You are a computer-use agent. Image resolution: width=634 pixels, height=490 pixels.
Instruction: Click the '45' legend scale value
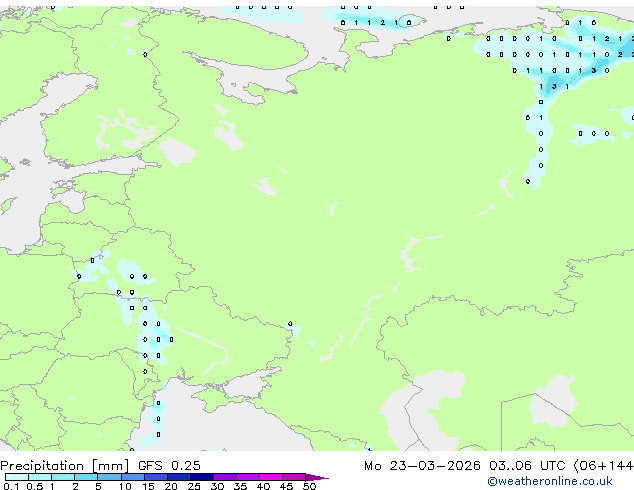coord(286,486)
